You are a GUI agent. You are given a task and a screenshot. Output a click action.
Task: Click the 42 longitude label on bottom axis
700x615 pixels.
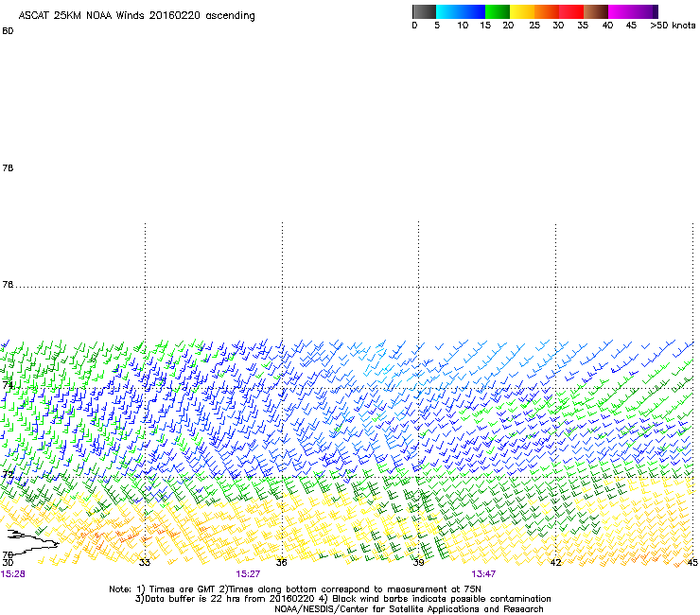555,562
